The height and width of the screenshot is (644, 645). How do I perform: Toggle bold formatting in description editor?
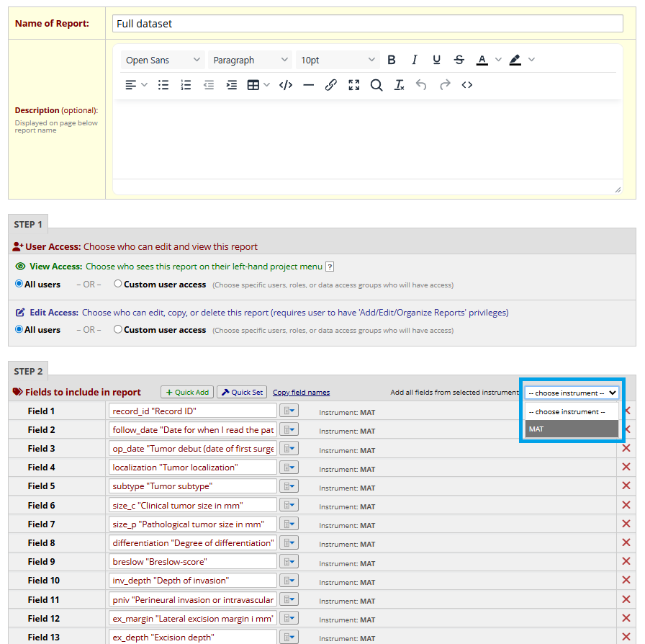[x=392, y=60]
